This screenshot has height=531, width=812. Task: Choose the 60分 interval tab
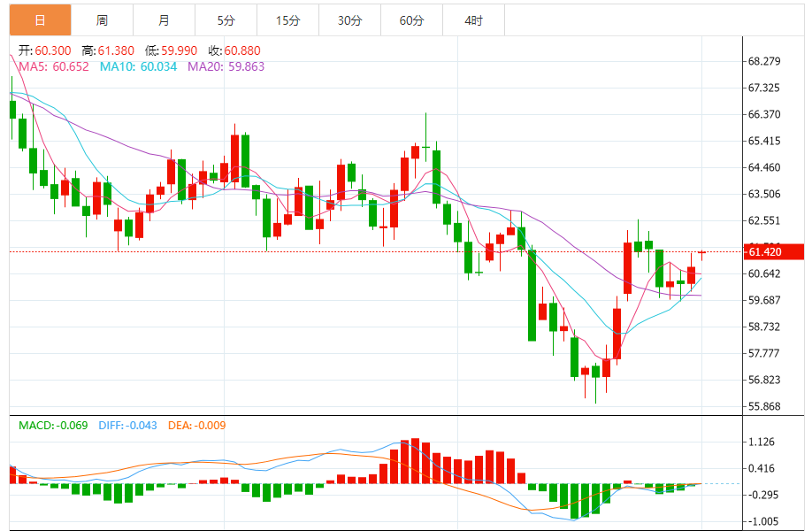tap(412, 20)
